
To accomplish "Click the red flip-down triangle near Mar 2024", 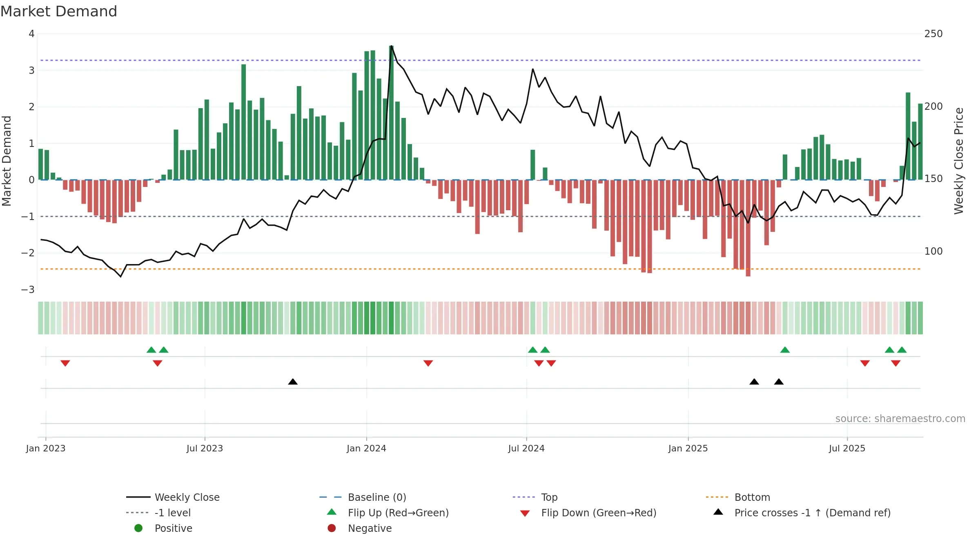I will pyautogui.click(x=428, y=363).
